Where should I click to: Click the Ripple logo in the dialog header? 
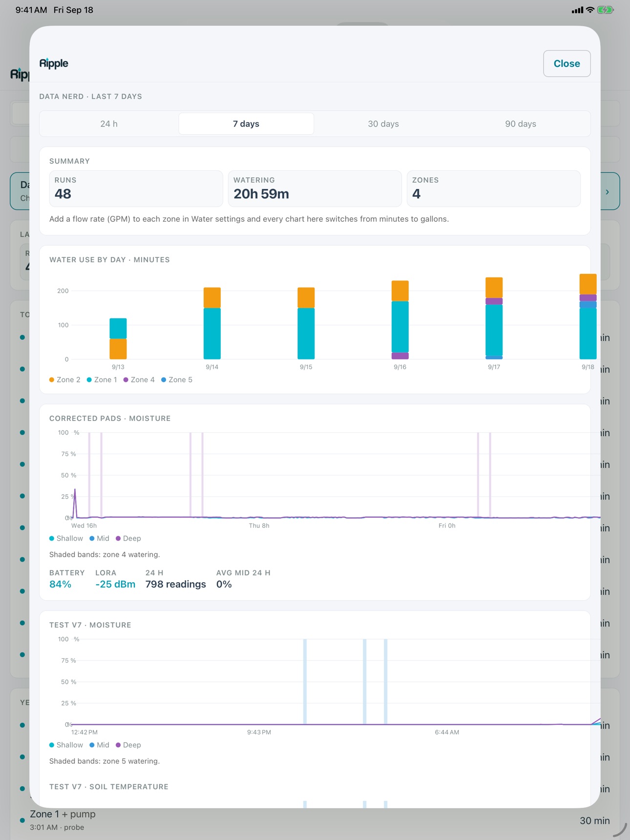coord(54,63)
